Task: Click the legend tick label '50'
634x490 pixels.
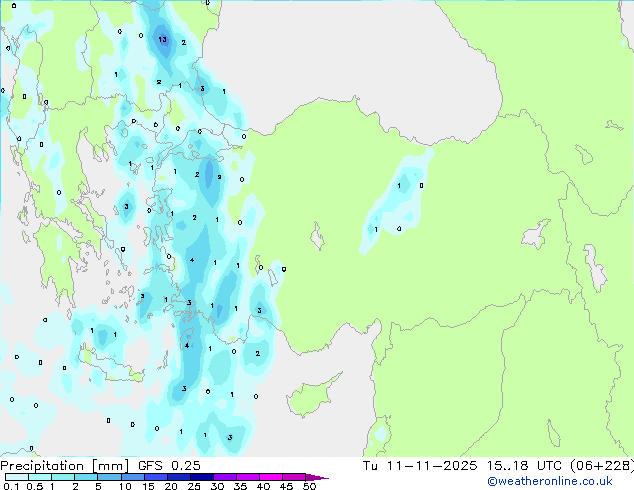Action: [x=309, y=486]
